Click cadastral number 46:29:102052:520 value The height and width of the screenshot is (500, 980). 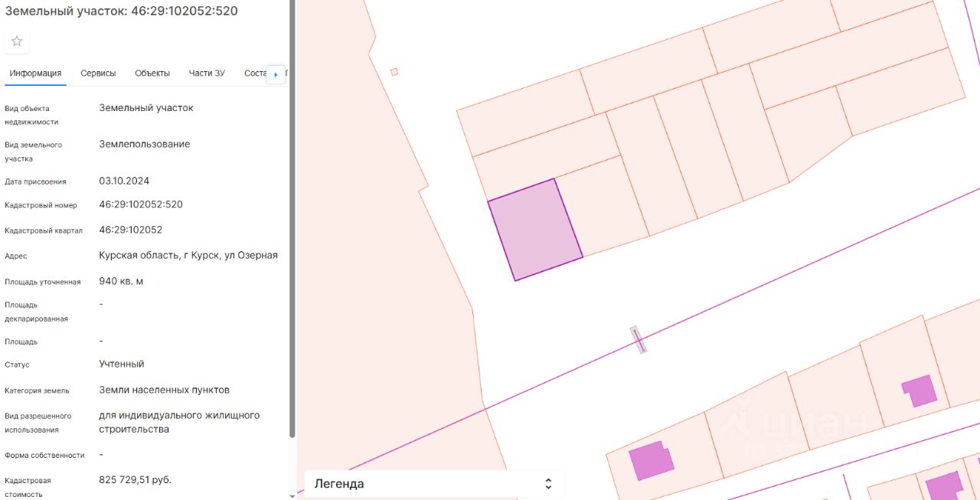141,204
